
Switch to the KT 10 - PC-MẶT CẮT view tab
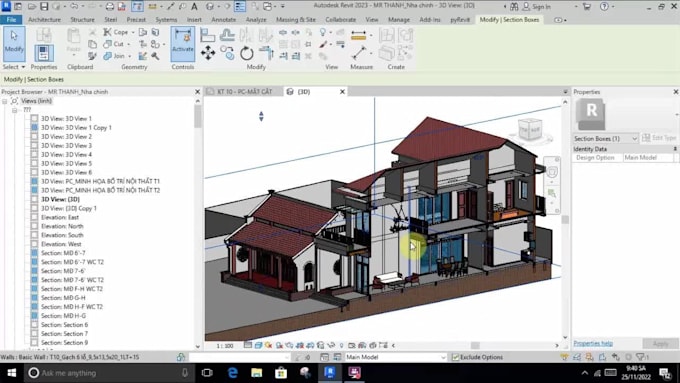click(x=244, y=92)
